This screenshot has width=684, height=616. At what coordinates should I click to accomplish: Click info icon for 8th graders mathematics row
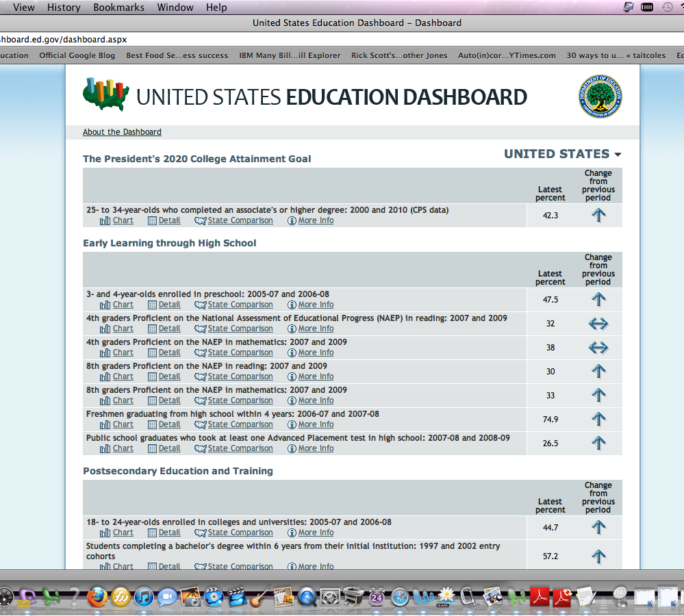(x=292, y=400)
